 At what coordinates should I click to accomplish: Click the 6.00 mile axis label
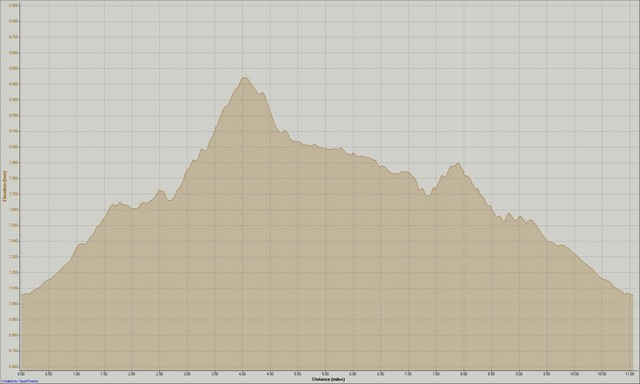click(x=353, y=373)
